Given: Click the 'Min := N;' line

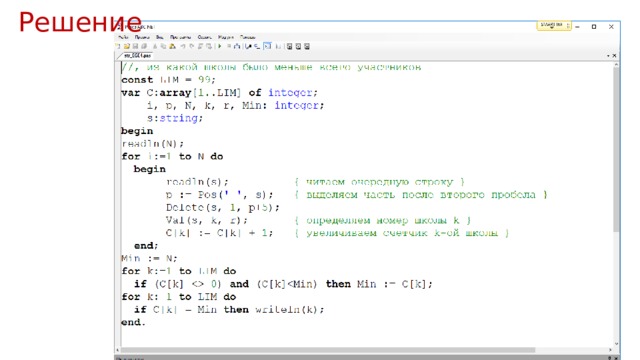Looking at the screenshot, I should (149, 258).
